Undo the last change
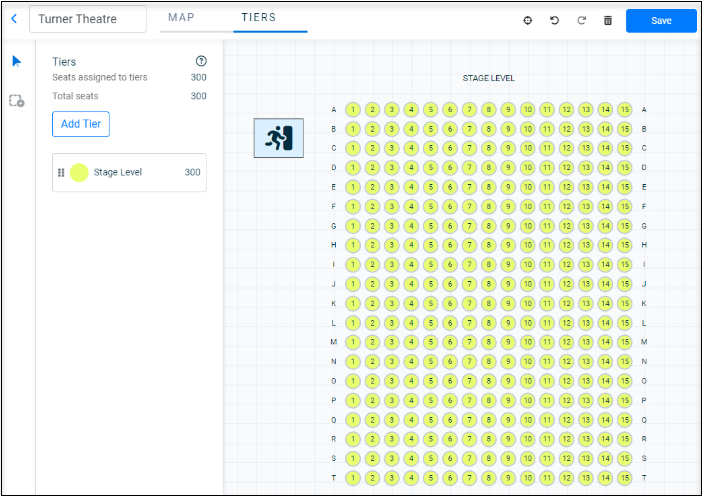This screenshot has height=496, width=702. coord(554,21)
